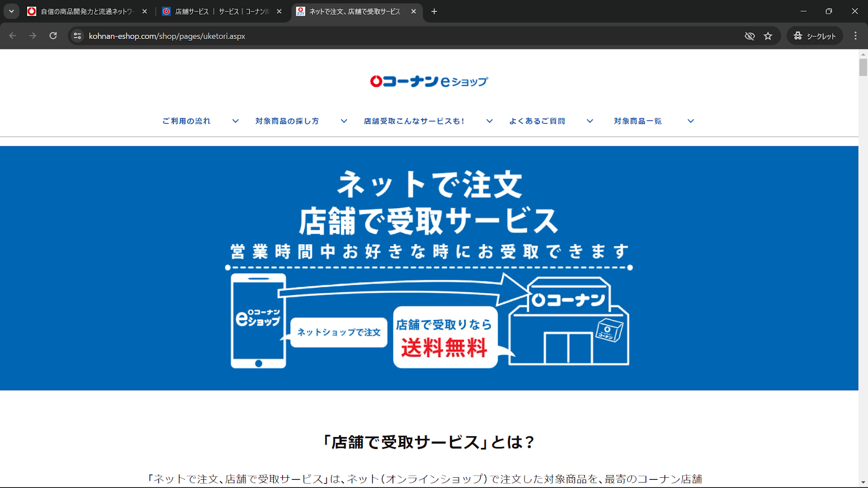Minimize the browser window
This screenshot has height=488, width=868.
pos(803,11)
